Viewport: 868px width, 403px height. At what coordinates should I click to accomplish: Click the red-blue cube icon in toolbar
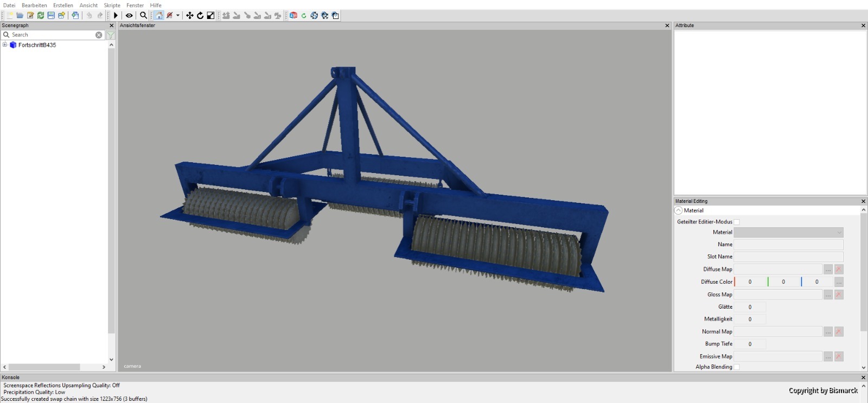pyautogui.click(x=293, y=16)
